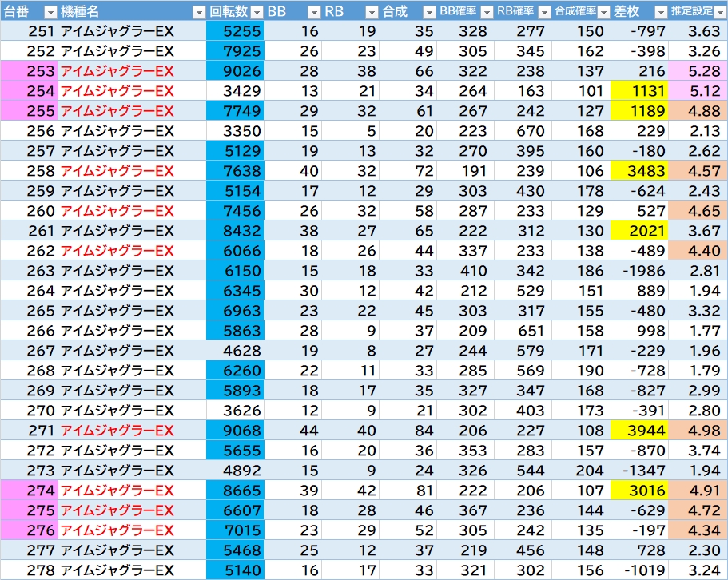
Task: Open the 合成 column filter dropdown
Action: click(429, 13)
